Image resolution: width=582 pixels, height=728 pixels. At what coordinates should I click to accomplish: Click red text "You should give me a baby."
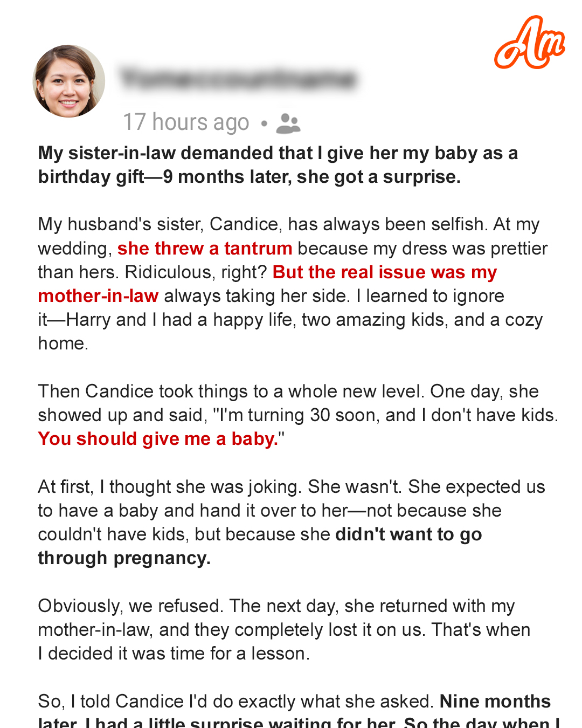click(x=158, y=439)
